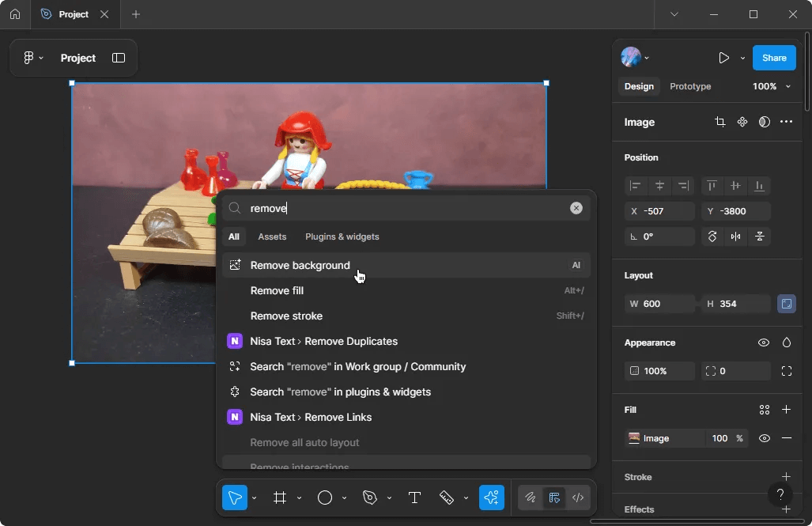Align selection to the bottom
Screen dimensions: 812x526
coord(759,186)
